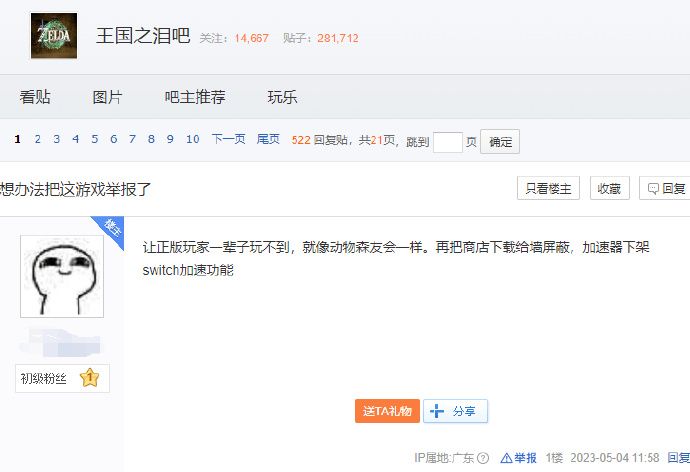
Task: Reply to floor 1 via 回复 link
Action: click(679, 458)
